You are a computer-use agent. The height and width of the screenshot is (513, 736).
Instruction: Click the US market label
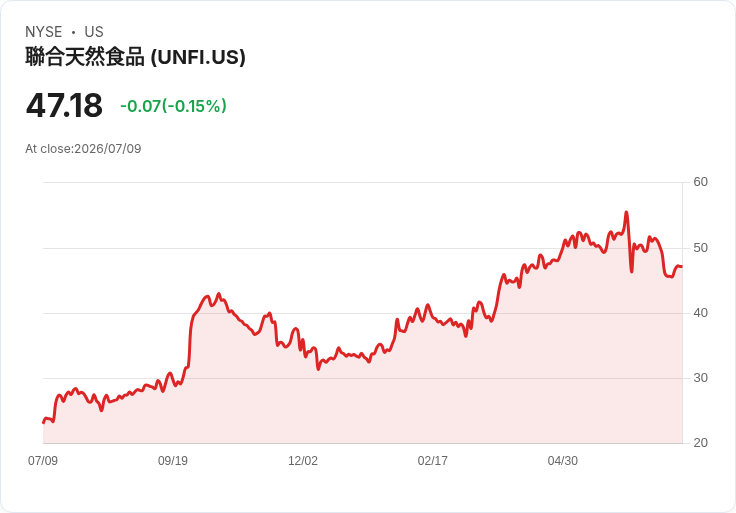[x=94, y=32]
